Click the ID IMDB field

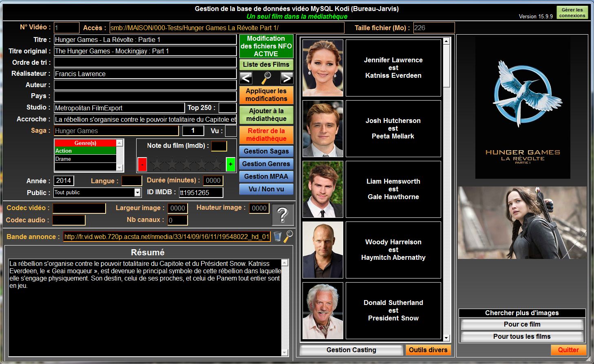coord(201,193)
